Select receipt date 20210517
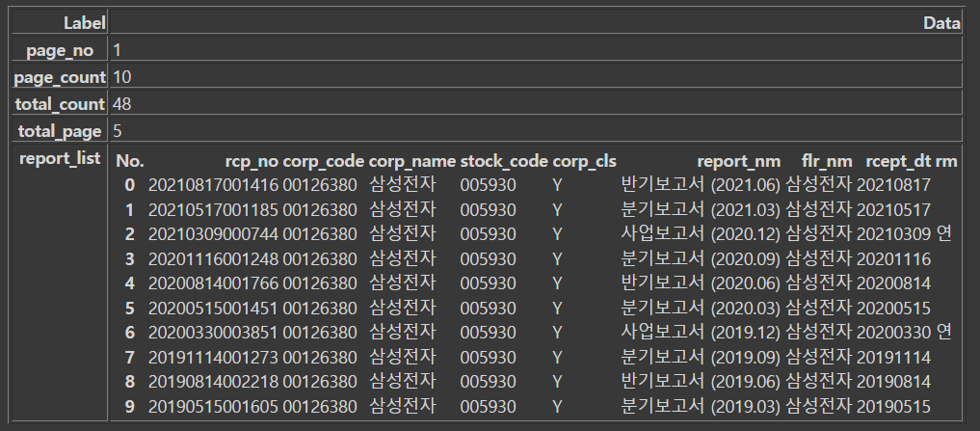This screenshot has width=980, height=431. tap(893, 209)
